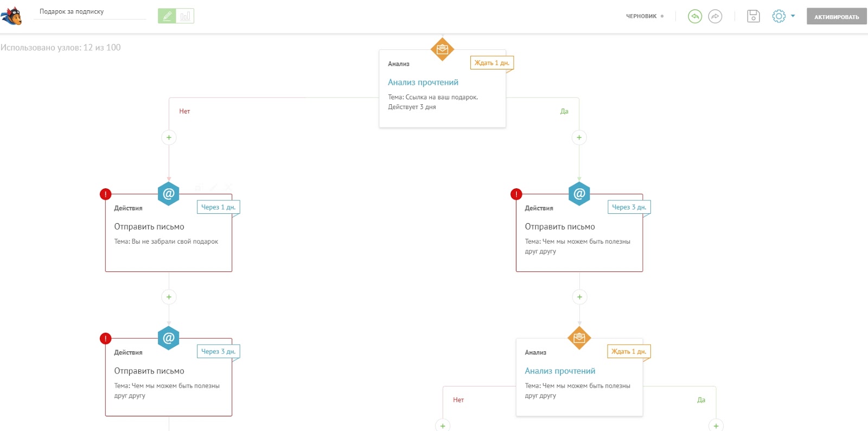The image size is (868, 431).
Task: Edit the scenario name field 'Подарок за подписку'
Action: [x=90, y=12]
